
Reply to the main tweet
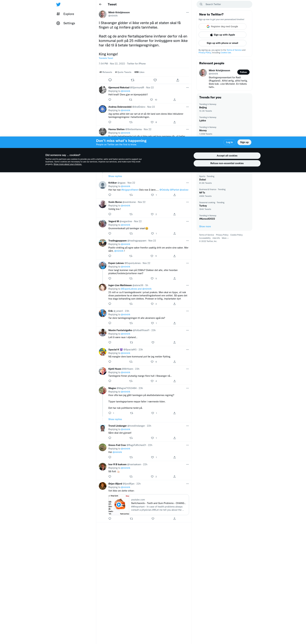point(110,80)
